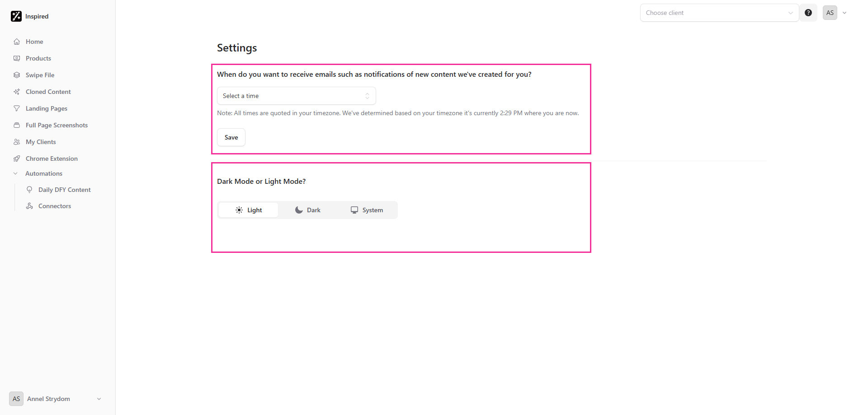Open the help question mark icon

click(x=808, y=13)
